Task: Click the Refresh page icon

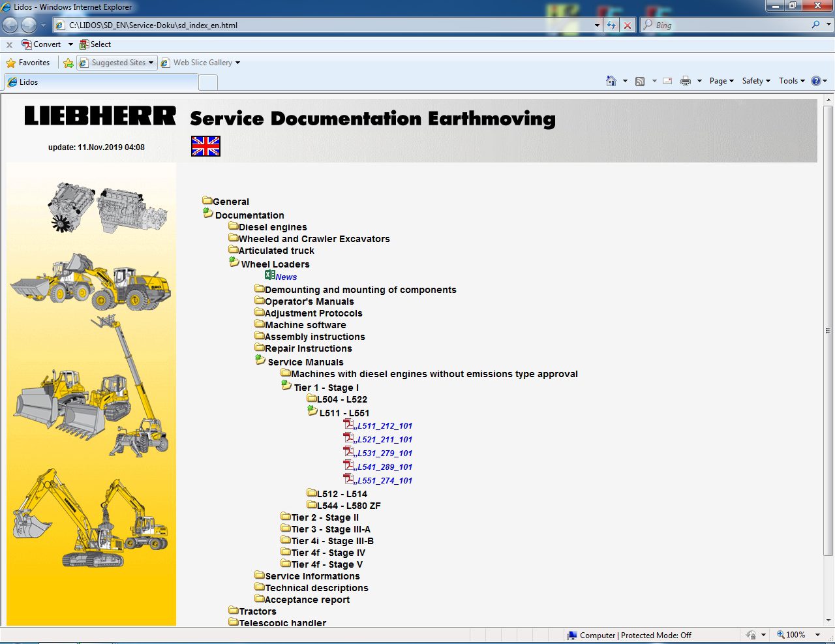Action: click(x=611, y=25)
